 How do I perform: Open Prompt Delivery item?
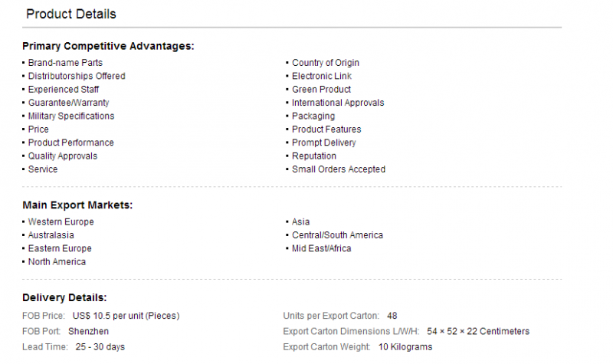tap(323, 143)
